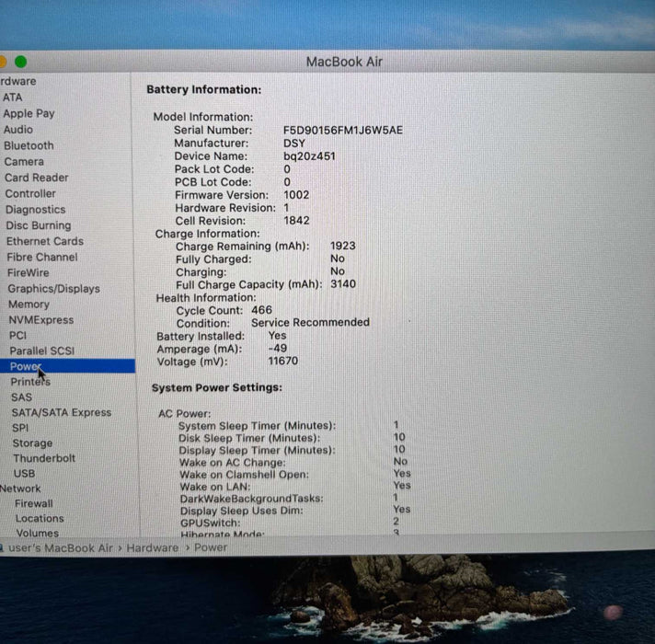Click voltage value 11670
655x644 pixels.
pos(282,361)
